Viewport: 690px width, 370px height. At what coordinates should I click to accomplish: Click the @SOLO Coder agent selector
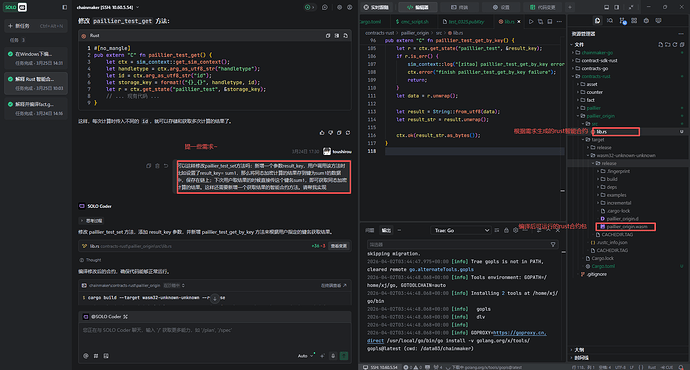(x=106, y=317)
